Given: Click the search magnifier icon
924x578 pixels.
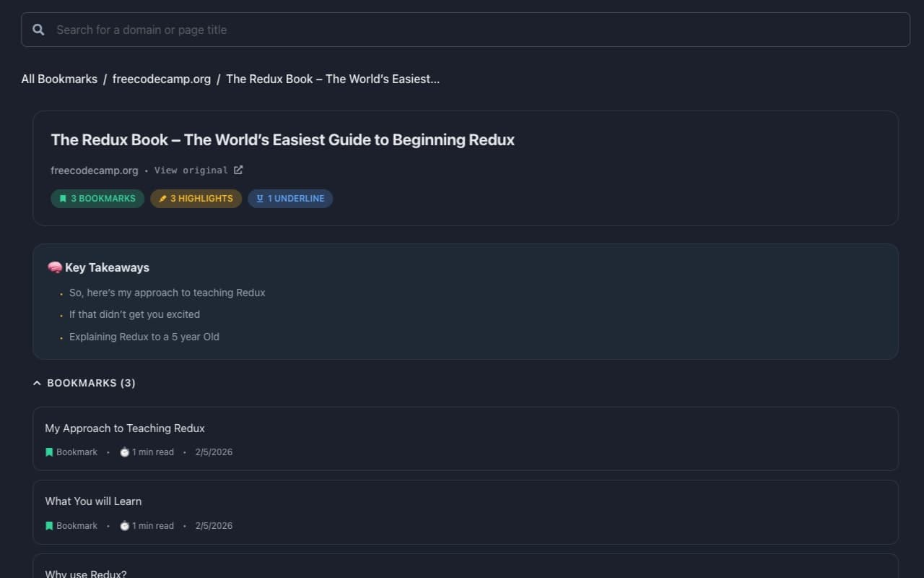Looking at the screenshot, I should point(38,30).
